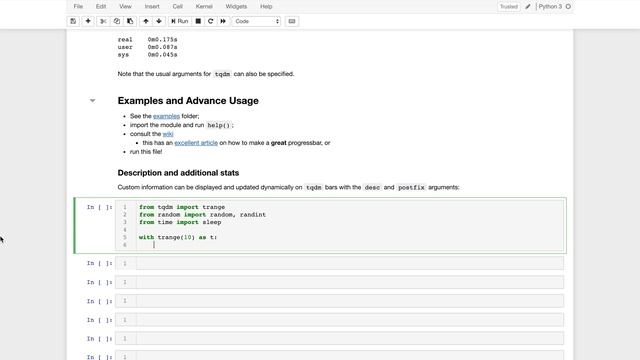Open the View menu

[125, 7]
